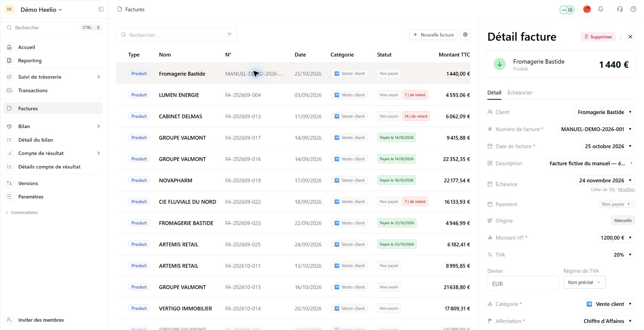Expand the Suivi de trésorerie submenu
Screen dimensions: 644x330
tap(99, 77)
